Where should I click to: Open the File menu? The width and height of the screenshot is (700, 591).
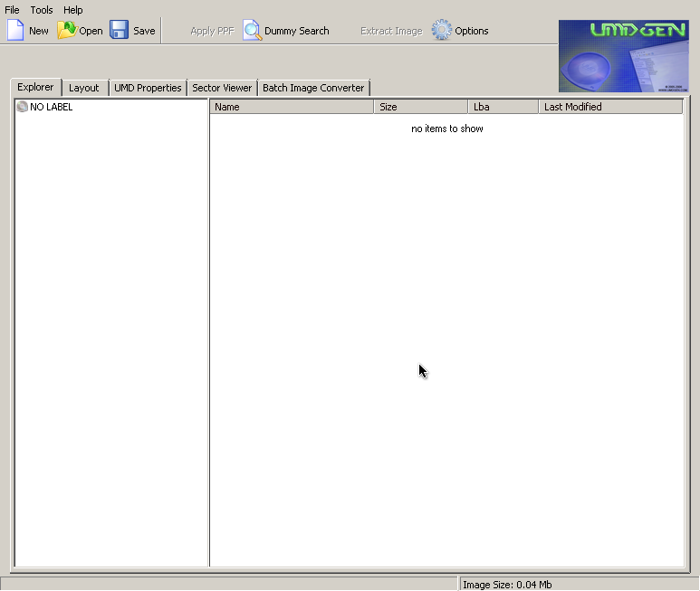(x=12, y=10)
